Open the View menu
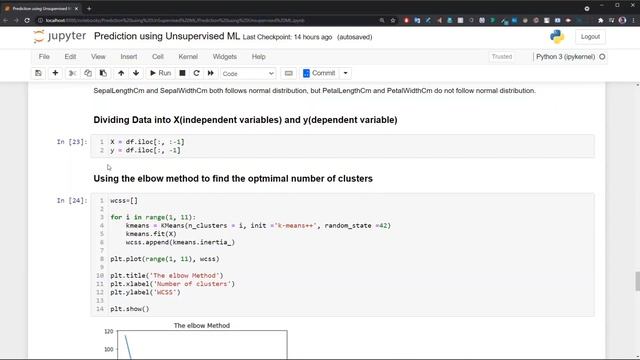Viewport: 640px width, 360px height. coord(98,57)
